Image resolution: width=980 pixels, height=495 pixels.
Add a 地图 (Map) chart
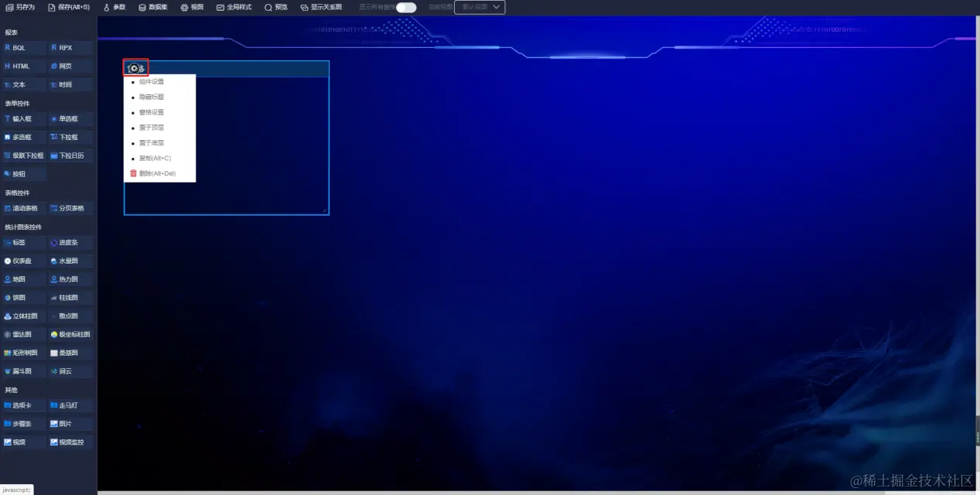(24, 279)
